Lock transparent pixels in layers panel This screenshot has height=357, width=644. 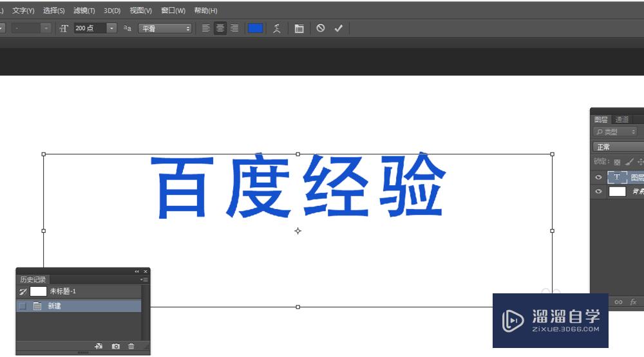pyautogui.click(x=617, y=162)
